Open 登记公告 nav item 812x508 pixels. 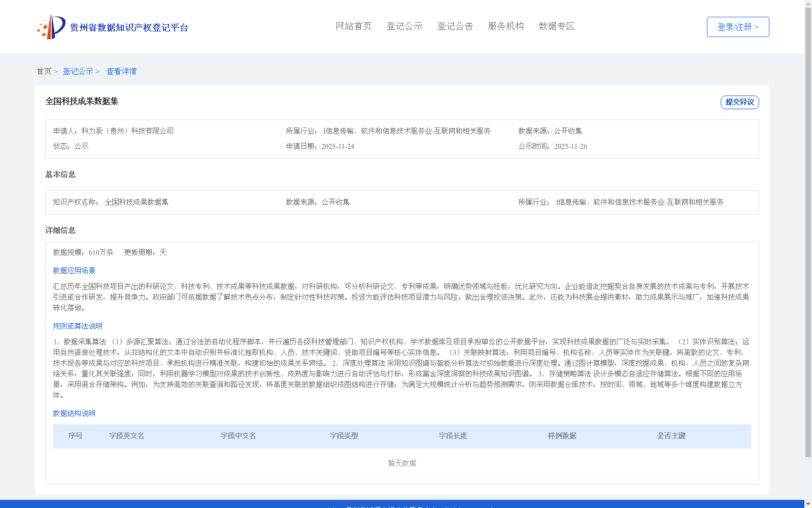tap(455, 26)
